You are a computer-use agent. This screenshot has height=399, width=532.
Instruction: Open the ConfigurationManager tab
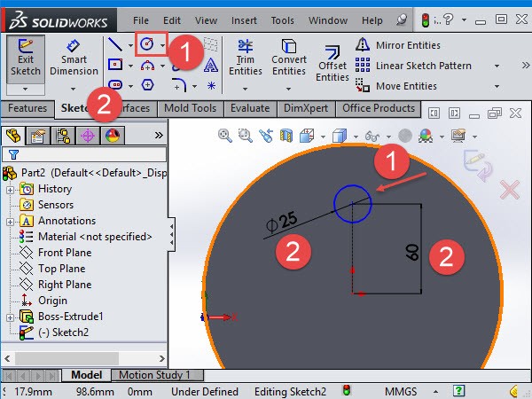tap(63, 136)
